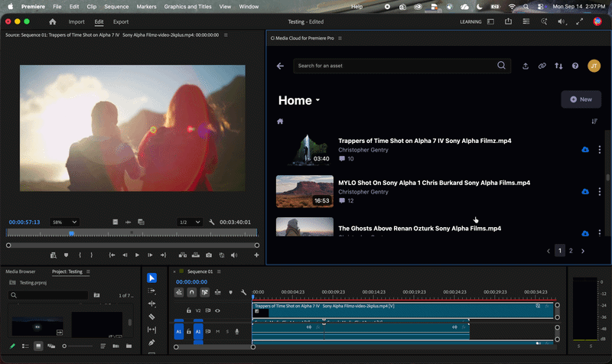Click the Insert edit button
This screenshot has width=612, height=364.
pyautogui.click(x=183, y=255)
